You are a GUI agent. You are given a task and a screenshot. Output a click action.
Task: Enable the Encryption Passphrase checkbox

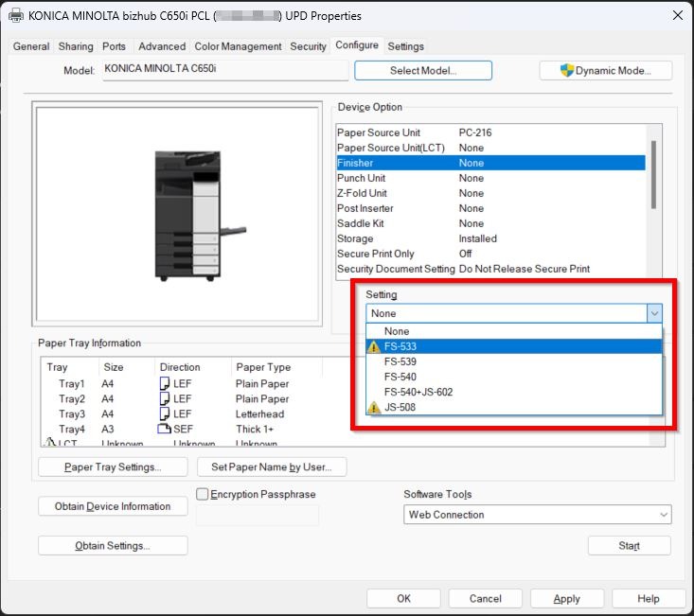click(x=202, y=494)
